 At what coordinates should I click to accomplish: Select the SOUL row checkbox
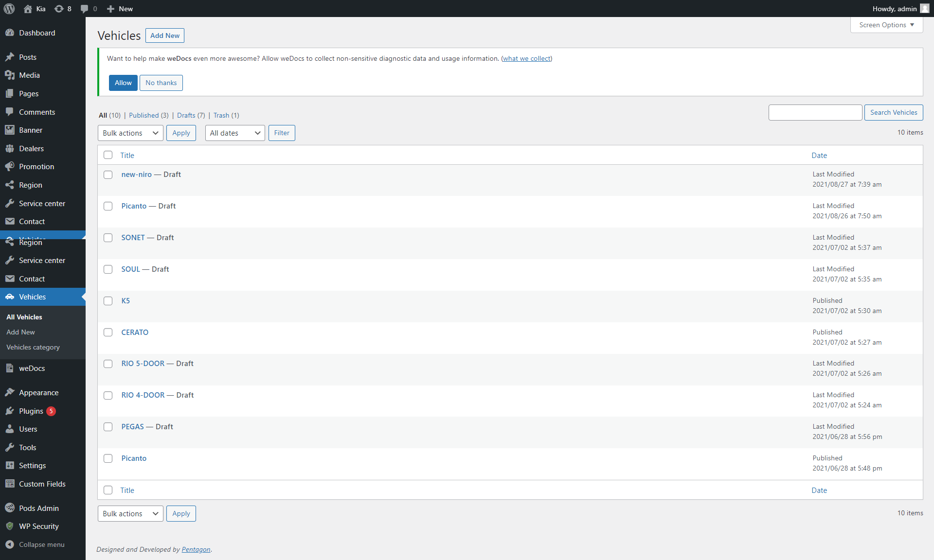point(108,269)
